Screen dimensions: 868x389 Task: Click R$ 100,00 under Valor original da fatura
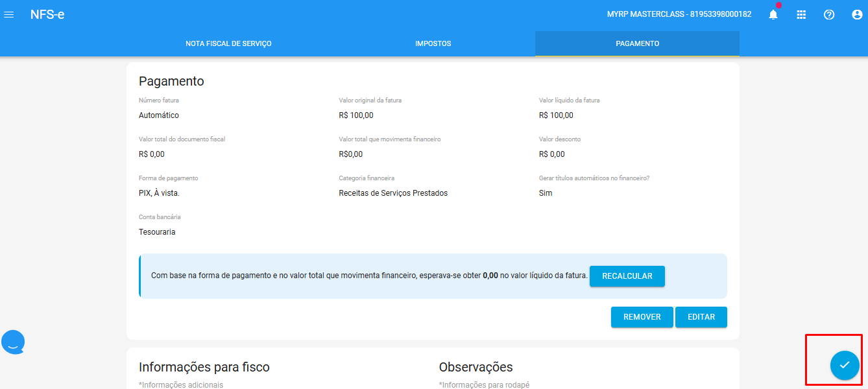click(356, 115)
